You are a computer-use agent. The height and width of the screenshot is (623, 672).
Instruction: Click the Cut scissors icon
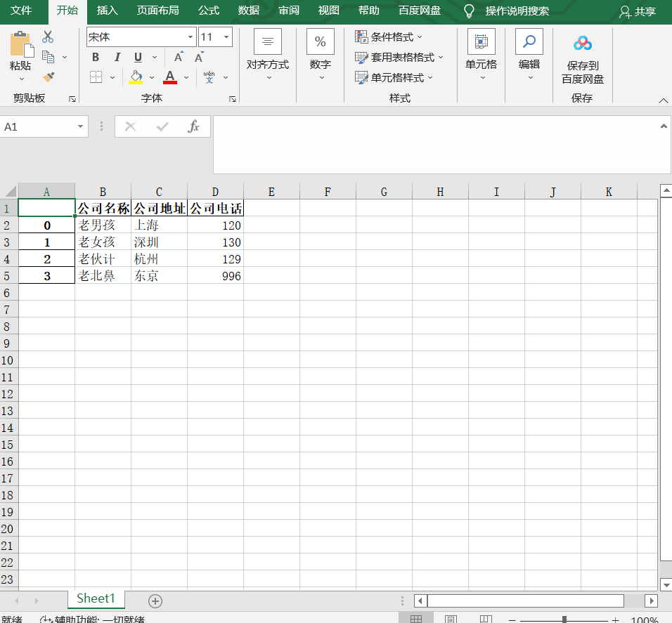48,37
